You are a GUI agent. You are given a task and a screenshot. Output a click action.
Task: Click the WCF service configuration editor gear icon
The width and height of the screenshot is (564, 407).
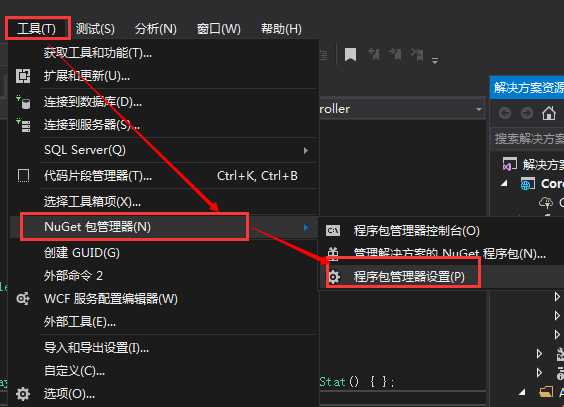(23, 299)
